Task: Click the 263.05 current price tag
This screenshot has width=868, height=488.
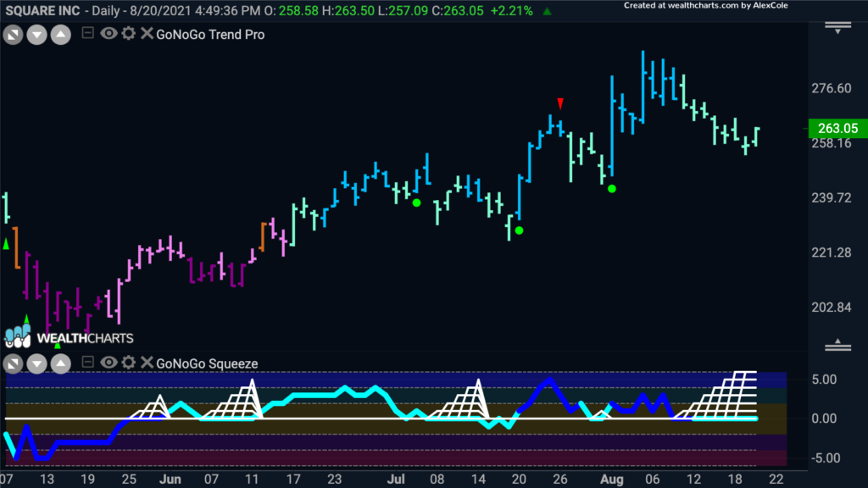Action: [837, 129]
